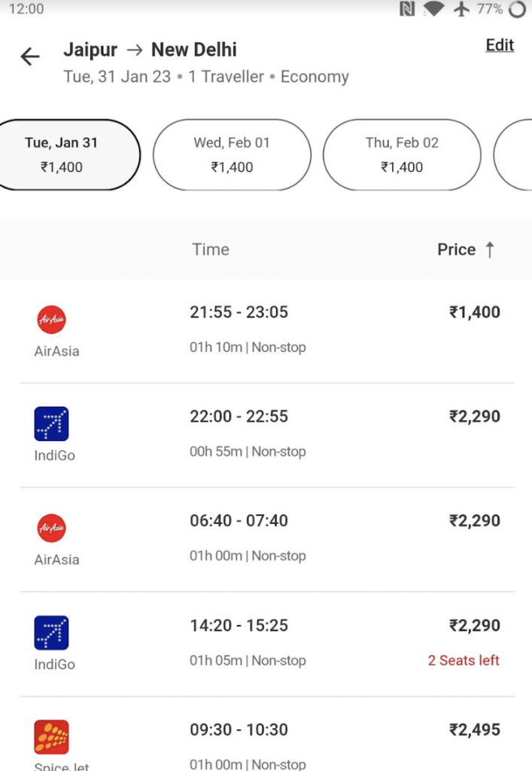Viewport: 532px width, 771px height.
Task: Open Edit search link
Action: coord(500,44)
